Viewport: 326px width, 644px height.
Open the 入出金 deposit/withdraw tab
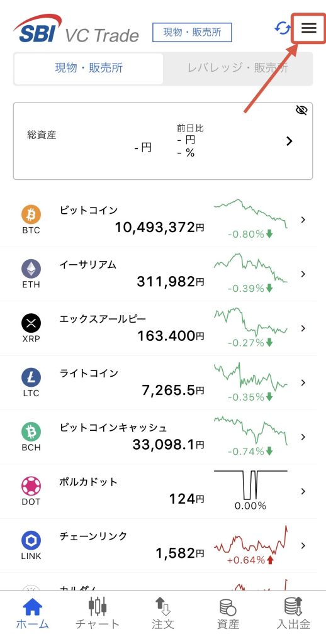[x=293, y=613]
